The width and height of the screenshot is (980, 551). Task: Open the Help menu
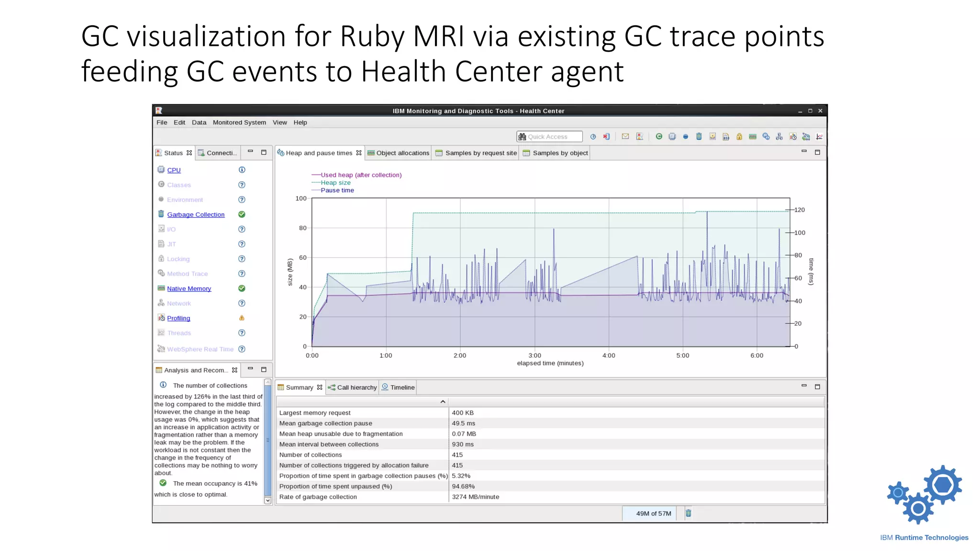(x=300, y=122)
